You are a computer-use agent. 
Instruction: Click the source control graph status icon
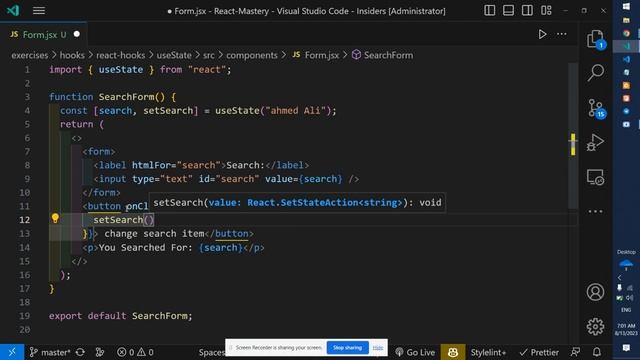(100, 352)
